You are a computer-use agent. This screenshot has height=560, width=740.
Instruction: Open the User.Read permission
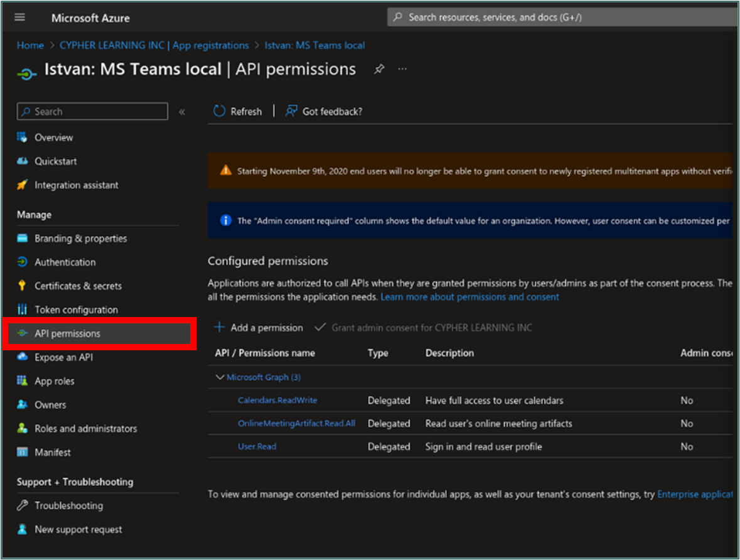tap(257, 446)
